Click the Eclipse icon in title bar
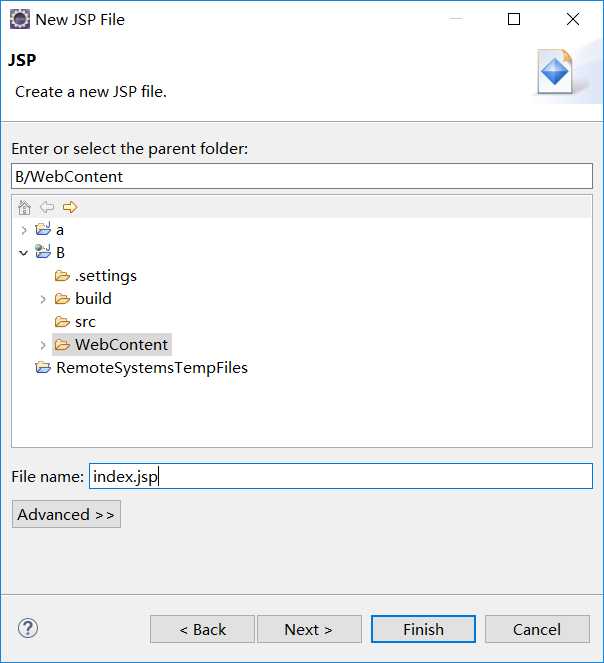The height and width of the screenshot is (663, 604). click(x=20, y=19)
